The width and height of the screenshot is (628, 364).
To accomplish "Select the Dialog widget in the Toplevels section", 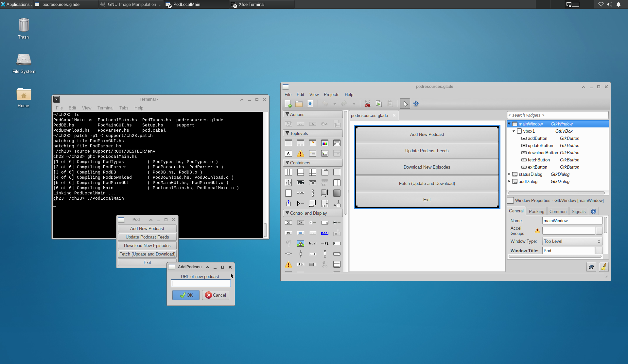I will pos(301,143).
